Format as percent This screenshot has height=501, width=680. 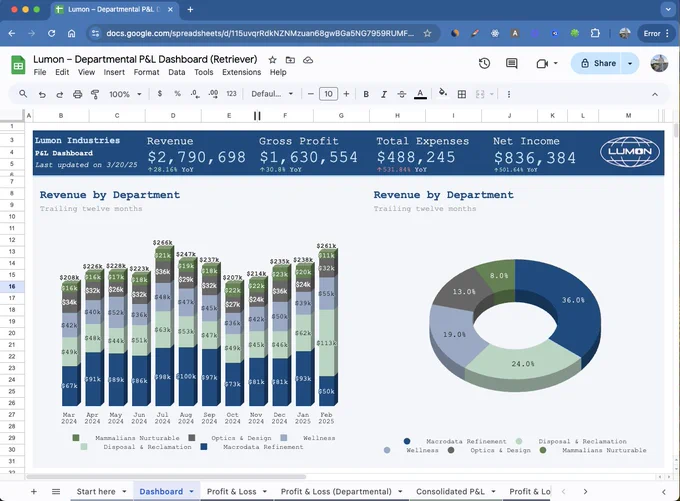point(177,94)
